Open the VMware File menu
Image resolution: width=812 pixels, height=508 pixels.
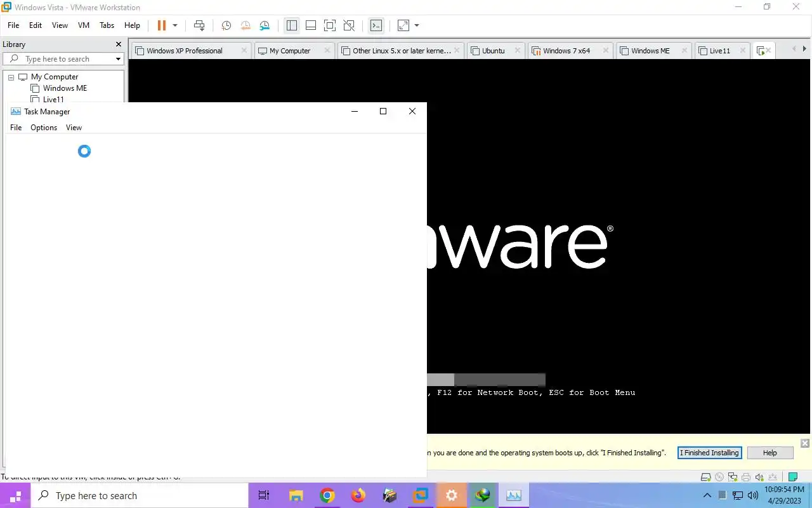pyautogui.click(x=13, y=25)
